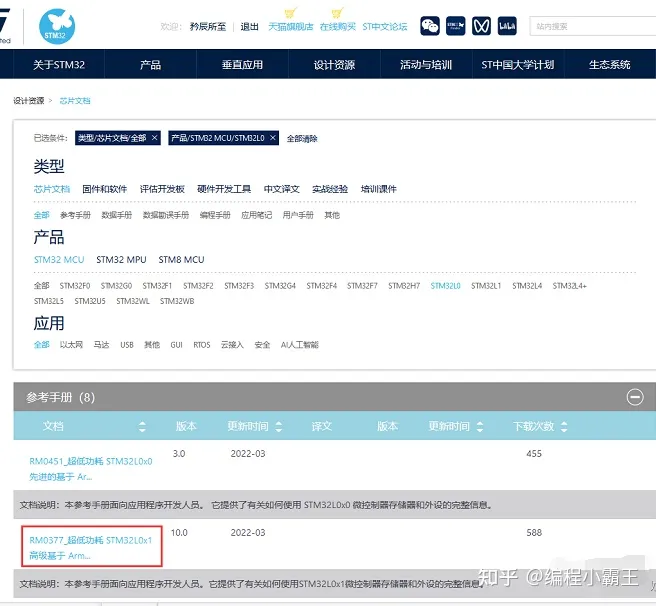Open the 关于STM32 menu

tap(59, 64)
